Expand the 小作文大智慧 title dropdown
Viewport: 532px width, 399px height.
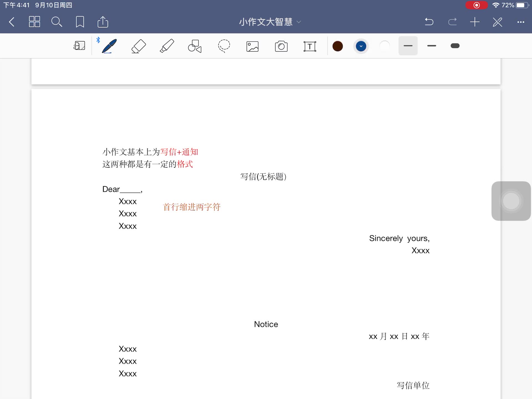click(298, 22)
